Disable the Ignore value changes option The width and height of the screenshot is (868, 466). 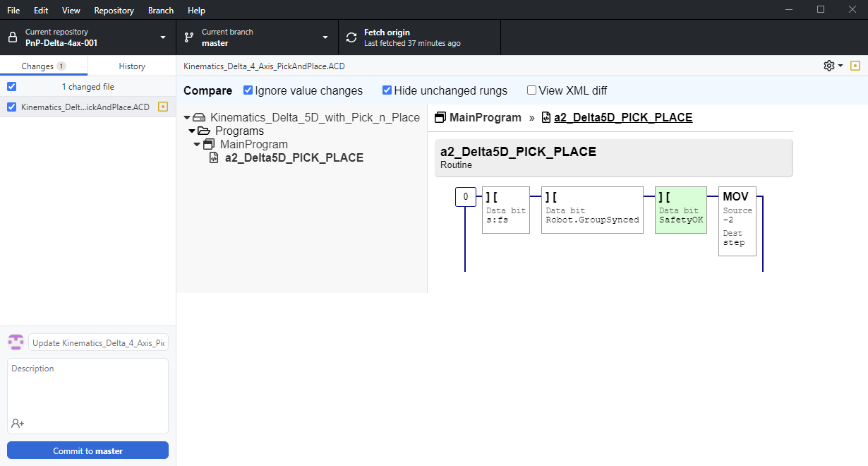[x=248, y=90]
